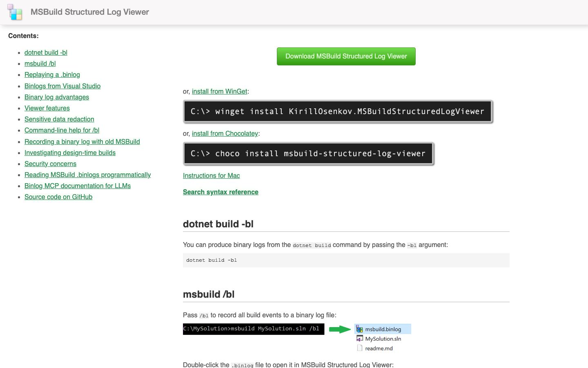The image size is (588, 368).
Task: Open 'Replaying a .binlog' contents link
Action: point(52,75)
